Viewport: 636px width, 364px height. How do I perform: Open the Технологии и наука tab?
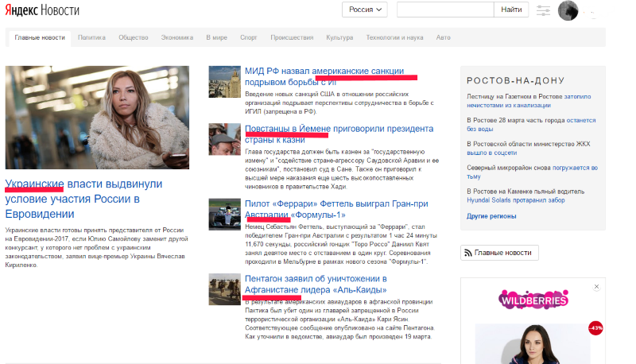[x=394, y=37]
